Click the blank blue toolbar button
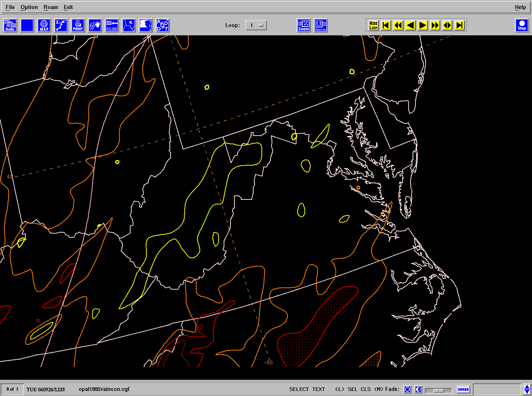 point(27,25)
